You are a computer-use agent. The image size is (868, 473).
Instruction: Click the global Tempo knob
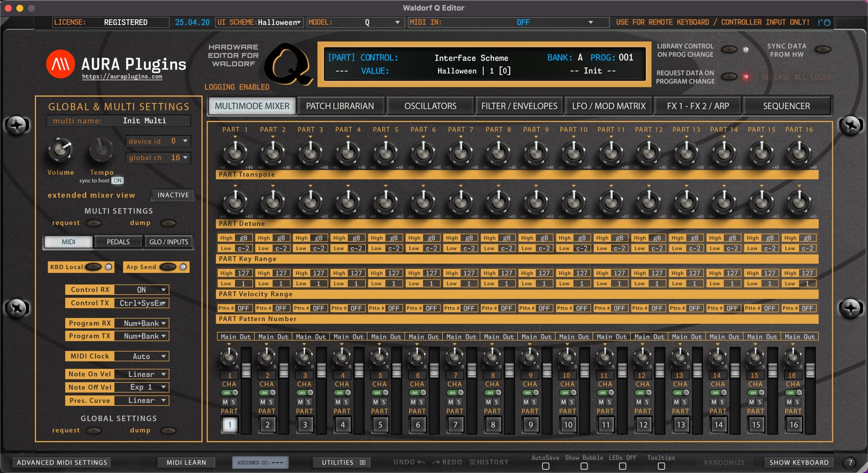point(101,150)
